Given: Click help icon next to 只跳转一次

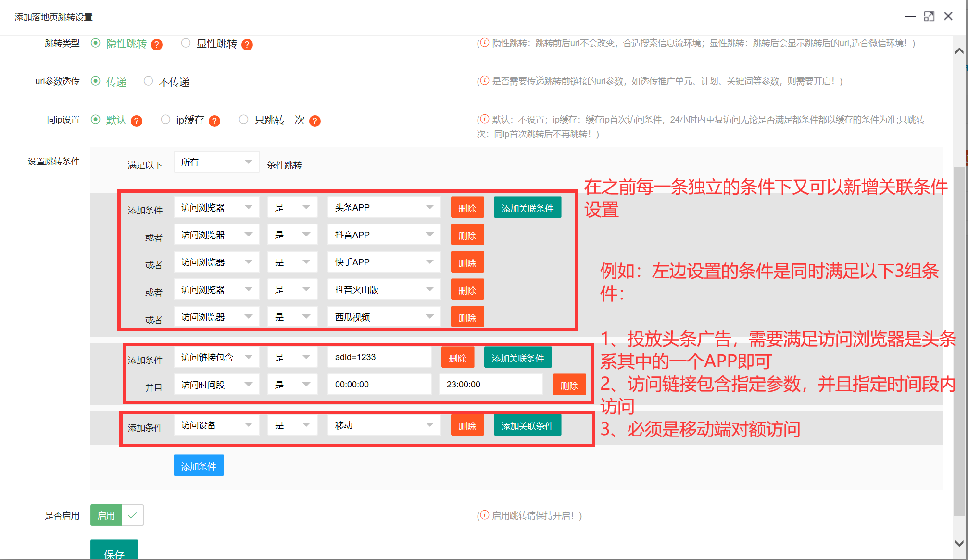Looking at the screenshot, I should point(315,121).
